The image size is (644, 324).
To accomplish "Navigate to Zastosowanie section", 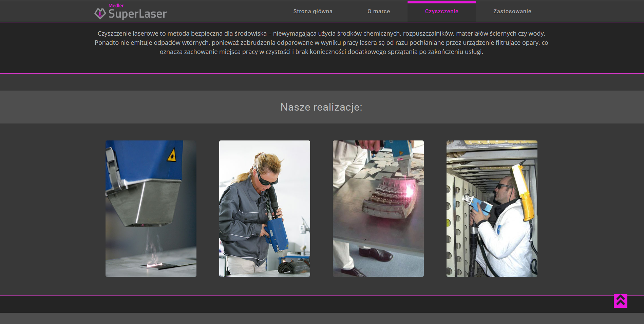I will pos(512,12).
